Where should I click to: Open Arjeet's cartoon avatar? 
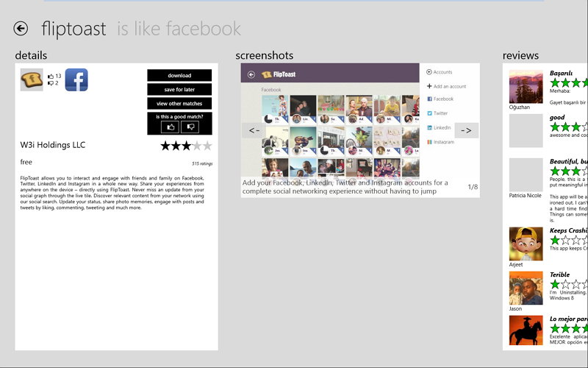click(526, 244)
